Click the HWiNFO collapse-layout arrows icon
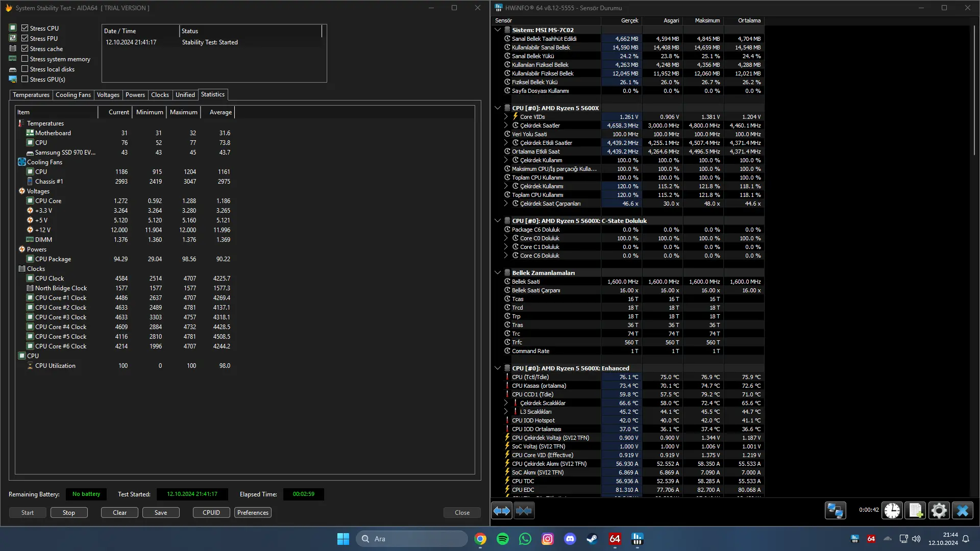Image resolution: width=980 pixels, height=551 pixels. 524,511
